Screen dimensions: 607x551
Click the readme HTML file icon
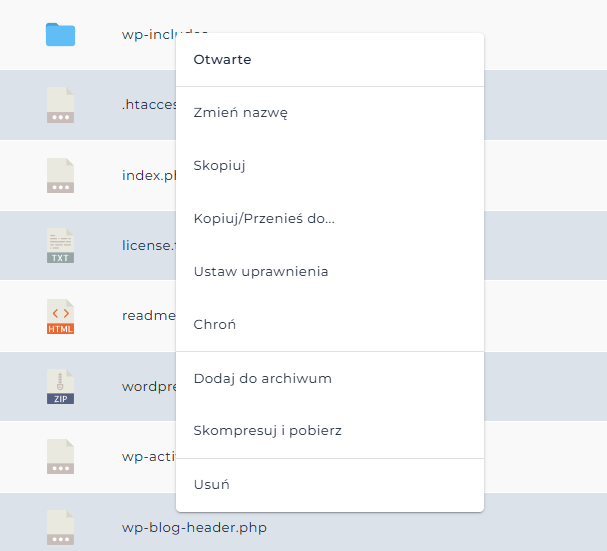[60, 316]
